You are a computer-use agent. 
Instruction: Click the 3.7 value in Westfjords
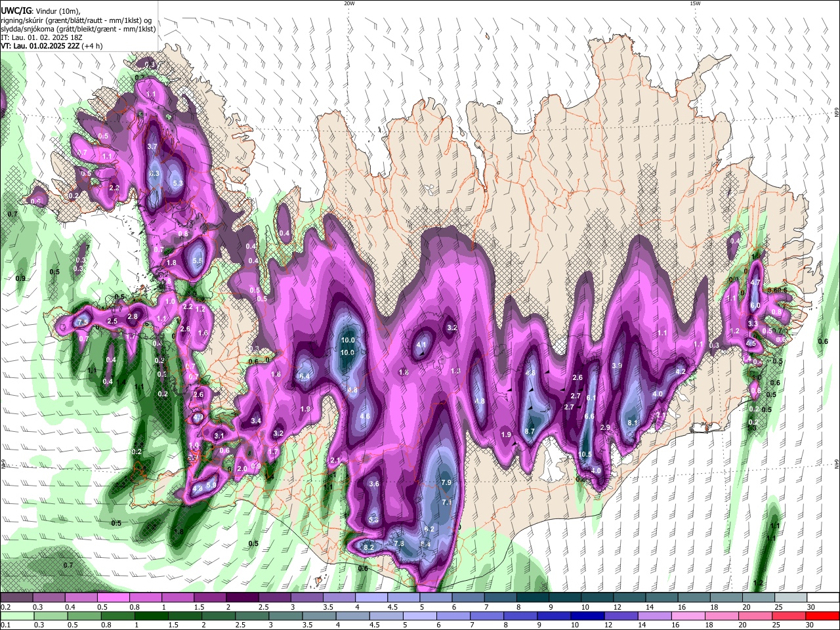[x=152, y=146]
